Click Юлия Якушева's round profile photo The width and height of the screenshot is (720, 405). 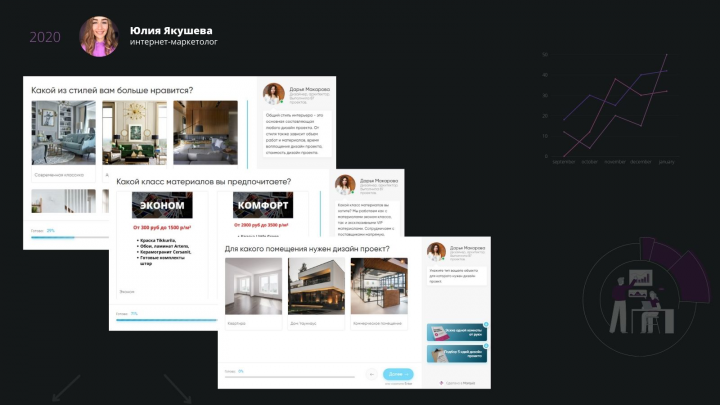point(99,37)
